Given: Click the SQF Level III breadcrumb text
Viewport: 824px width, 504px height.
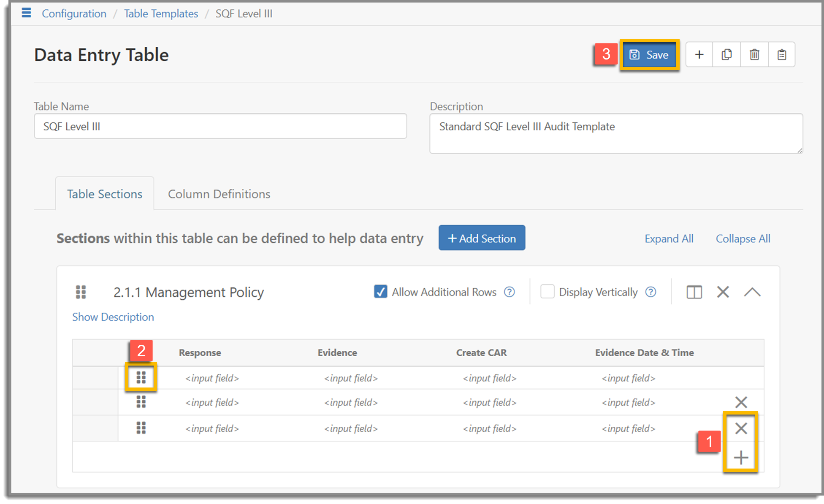Looking at the screenshot, I should [x=244, y=14].
